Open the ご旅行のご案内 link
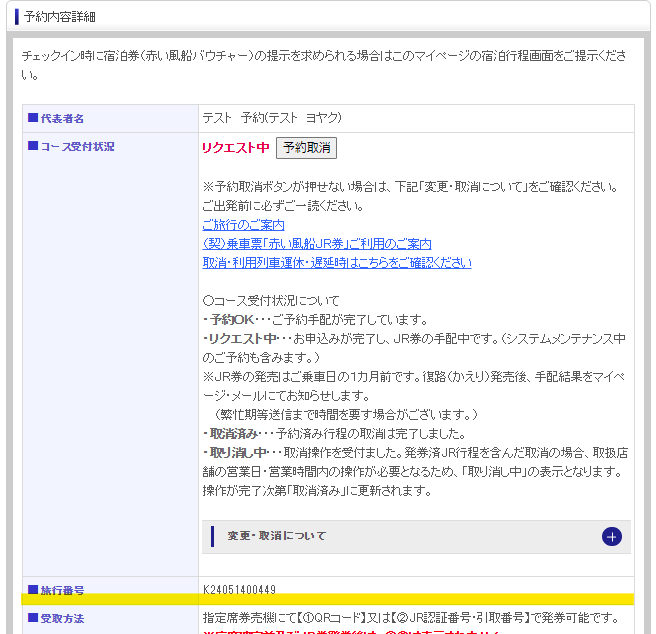The width and height of the screenshot is (656, 634). click(x=243, y=225)
